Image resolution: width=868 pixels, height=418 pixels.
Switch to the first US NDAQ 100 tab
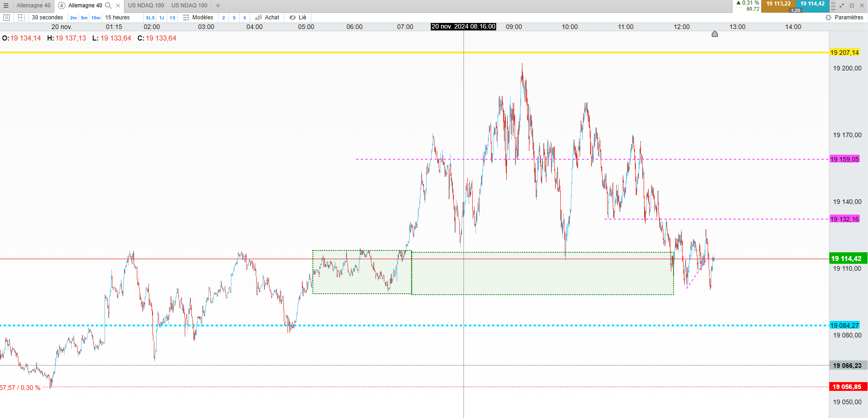tap(146, 6)
